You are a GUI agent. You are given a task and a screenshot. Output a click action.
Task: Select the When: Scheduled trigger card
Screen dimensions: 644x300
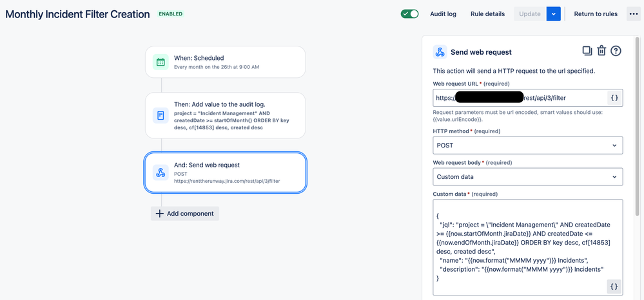225,62
